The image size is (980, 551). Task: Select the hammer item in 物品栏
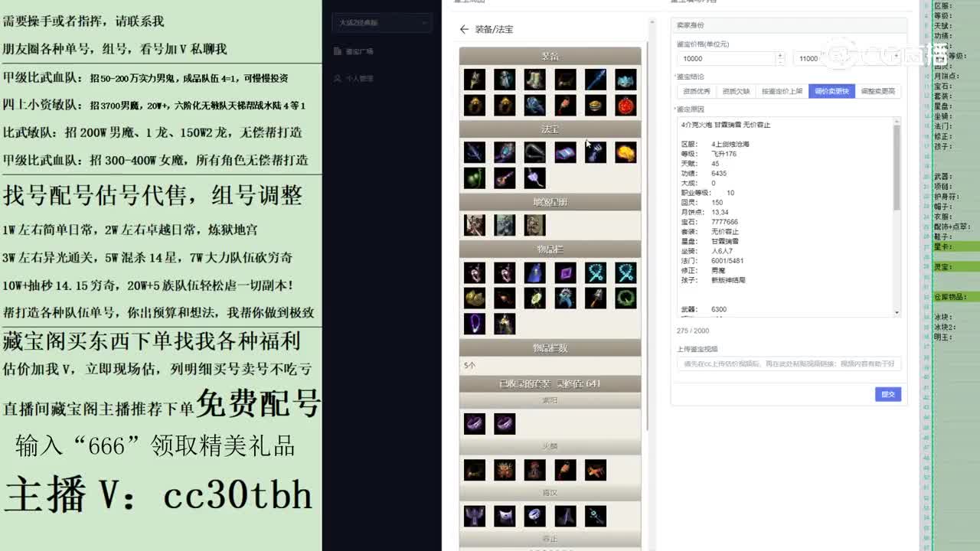pyautogui.click(x=596, y=298)
